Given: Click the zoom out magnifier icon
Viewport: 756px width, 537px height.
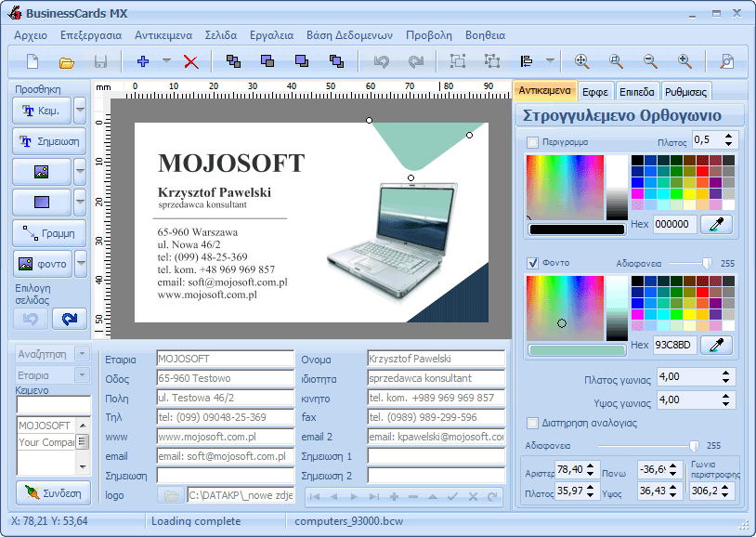Looking at the screenshot, I should [650, 61].
